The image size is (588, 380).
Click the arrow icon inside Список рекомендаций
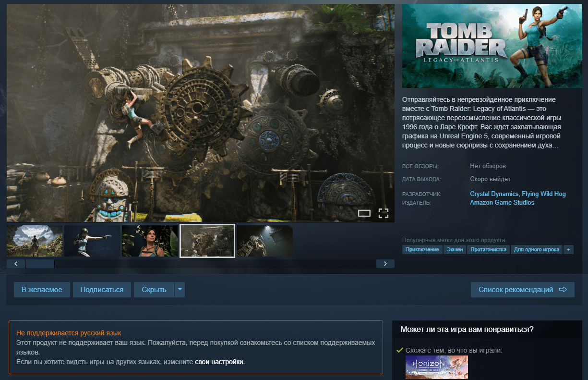tap(564, 290)
